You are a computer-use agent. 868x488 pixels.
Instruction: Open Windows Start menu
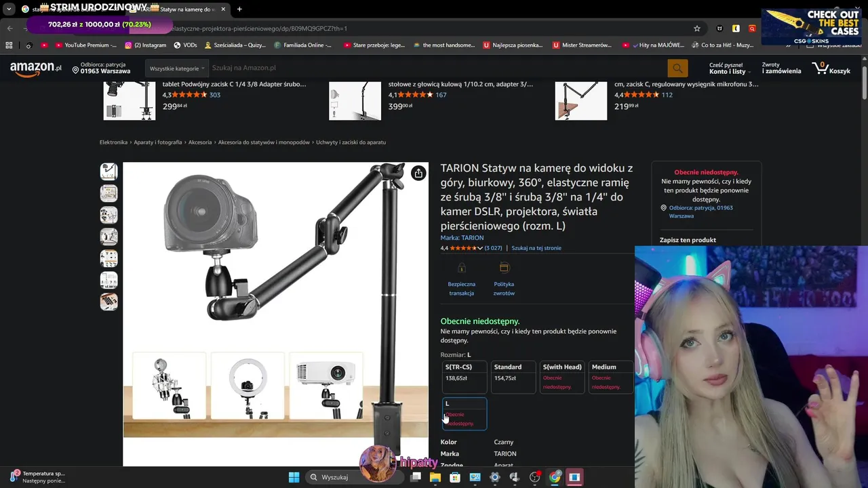tap(294, 477)
